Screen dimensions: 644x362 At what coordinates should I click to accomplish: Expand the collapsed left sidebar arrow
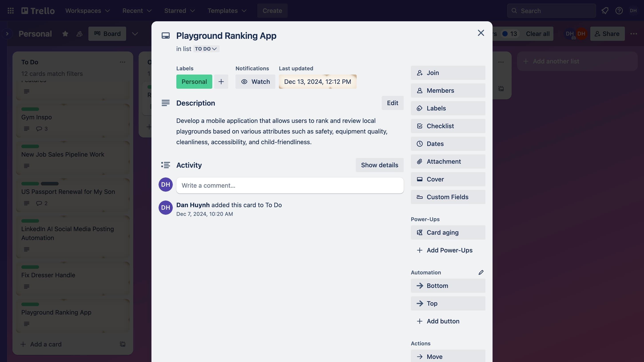point(7,34)
